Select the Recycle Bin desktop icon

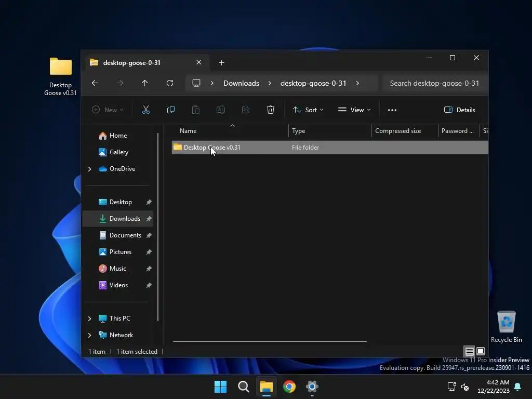pyautogui.click(x=506, y=326)
